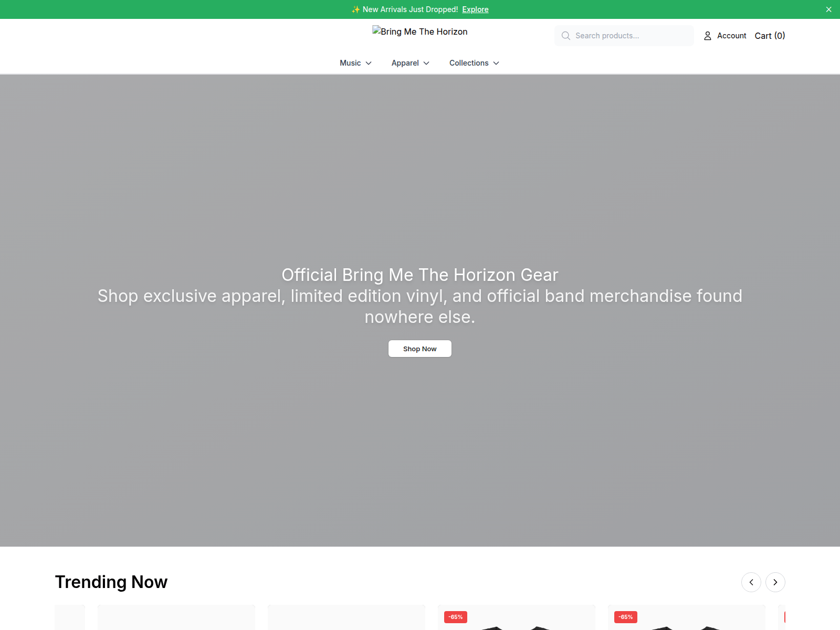View Cart (0)
This screenshot has width=840, height=630.
(x=770, y=36)
